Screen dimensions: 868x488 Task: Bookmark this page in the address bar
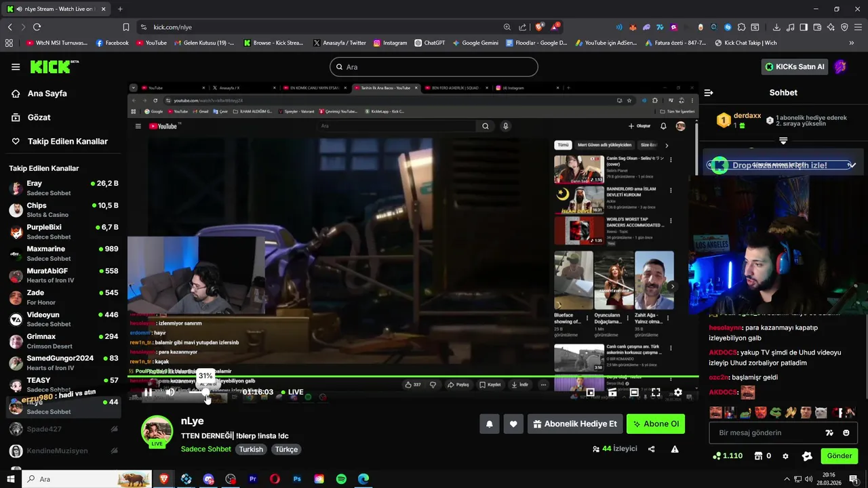[x=126, y=27]
